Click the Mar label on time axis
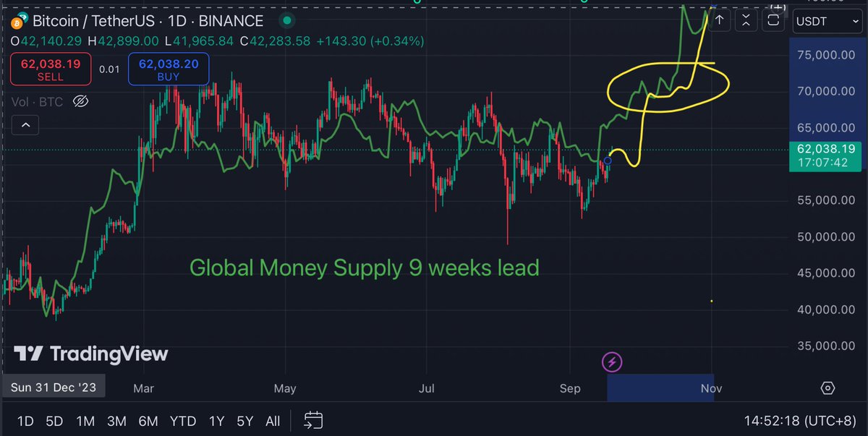This screenshot has height=436, width=868. pyautogui.click(x=143, y=389)
